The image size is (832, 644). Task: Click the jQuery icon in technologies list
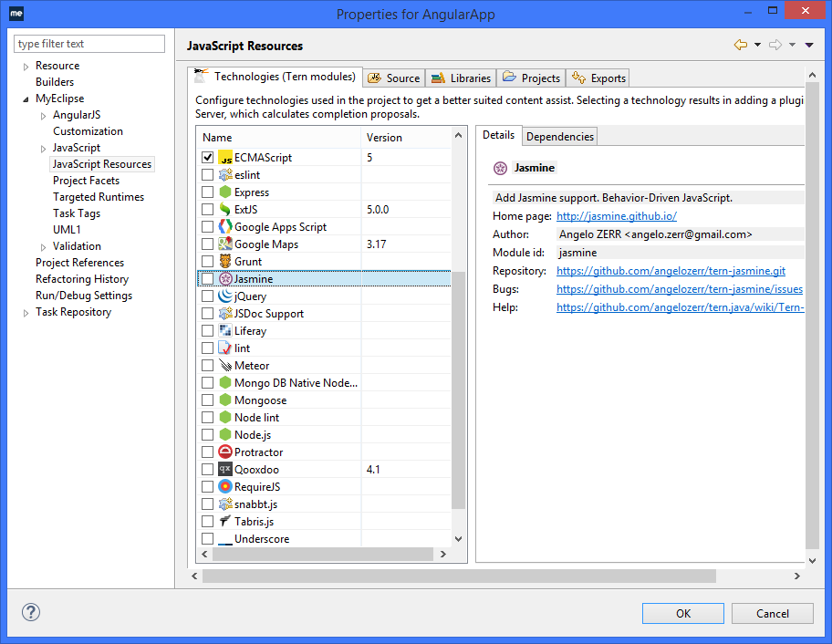(x=225, y=296)
